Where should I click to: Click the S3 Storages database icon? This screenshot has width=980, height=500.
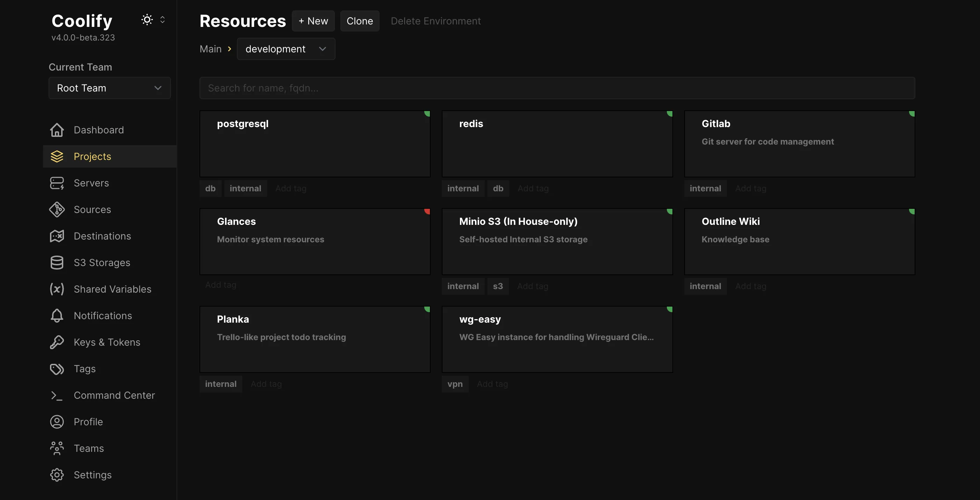(57, 263)
